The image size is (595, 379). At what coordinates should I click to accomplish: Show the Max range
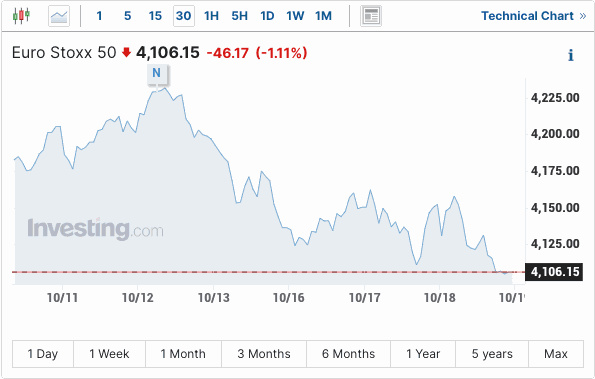coord(556,354)
